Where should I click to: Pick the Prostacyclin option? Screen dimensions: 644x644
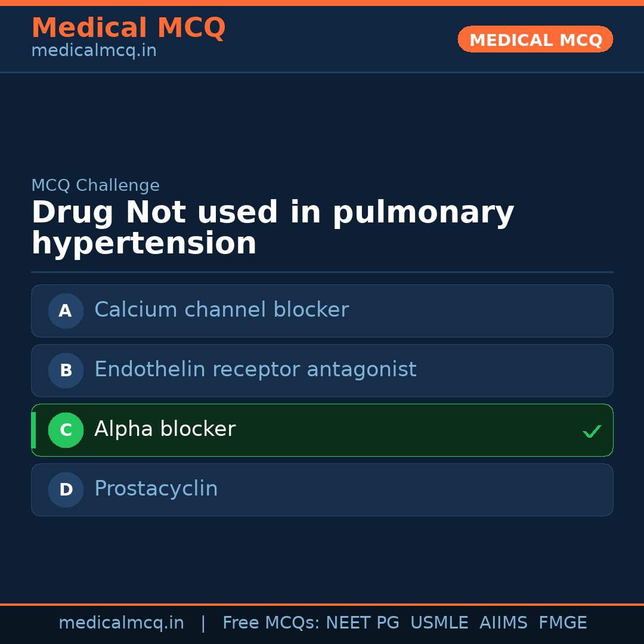point(156,489)
